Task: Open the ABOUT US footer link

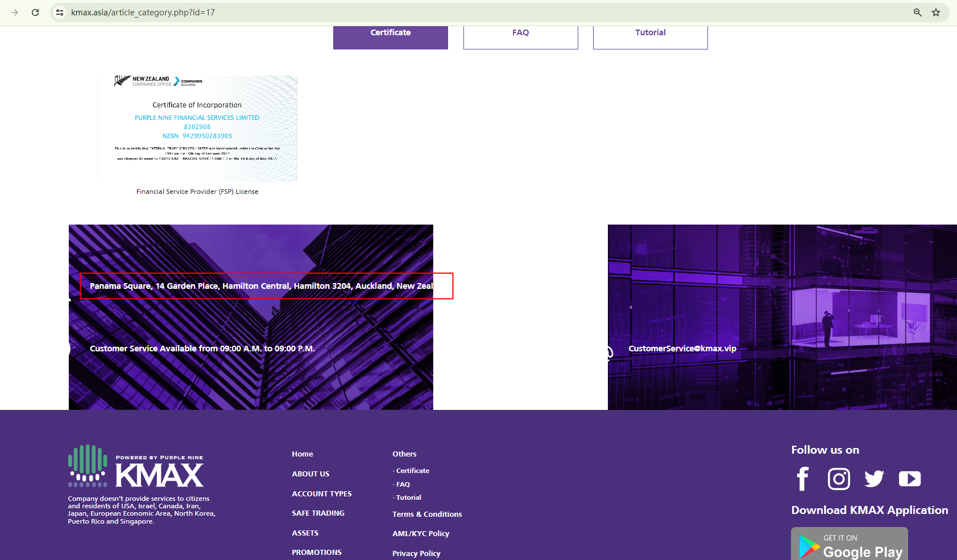Action: coord(310,474)
